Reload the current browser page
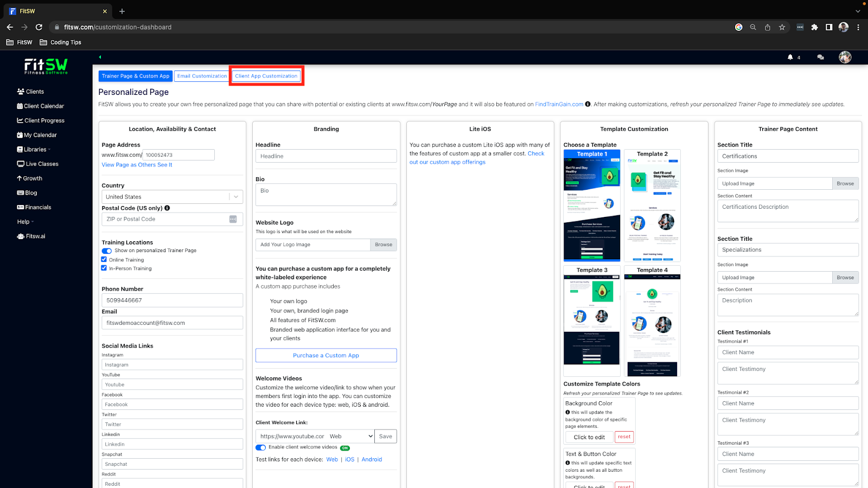Viewport: 868px width, 488px height. point(39,27)
